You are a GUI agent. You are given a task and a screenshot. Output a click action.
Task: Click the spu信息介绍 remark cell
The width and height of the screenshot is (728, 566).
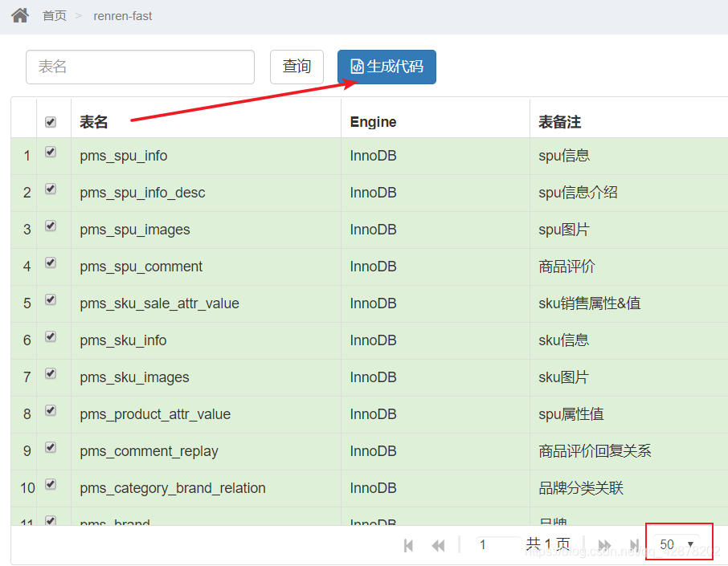pyautogui.click(x=628, y=193)
